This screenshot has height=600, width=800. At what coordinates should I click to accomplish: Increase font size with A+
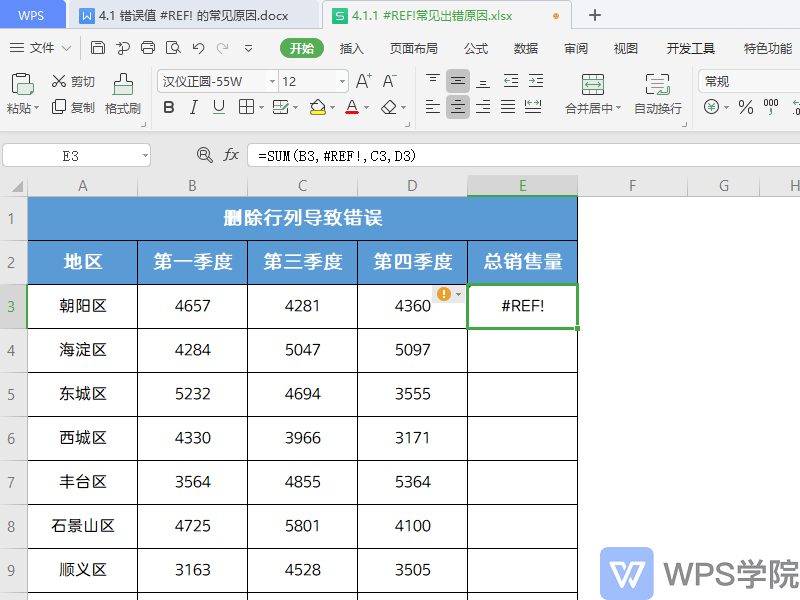coord(364,81)
